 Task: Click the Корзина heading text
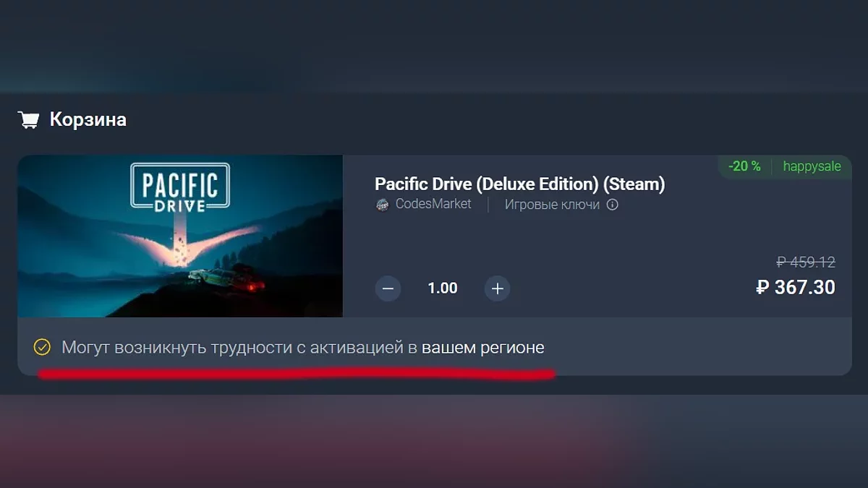(x=88, y=119)
